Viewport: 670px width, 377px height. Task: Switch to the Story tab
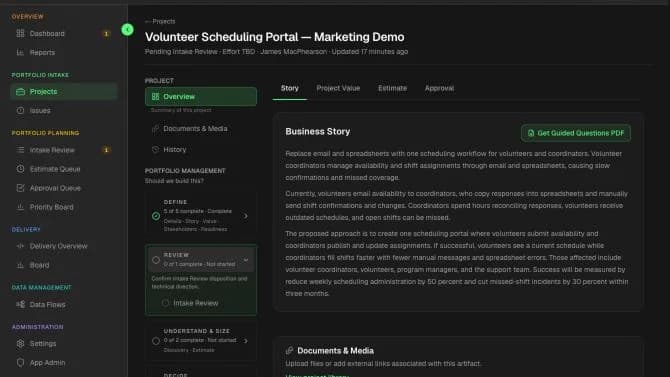coord(290,88)
